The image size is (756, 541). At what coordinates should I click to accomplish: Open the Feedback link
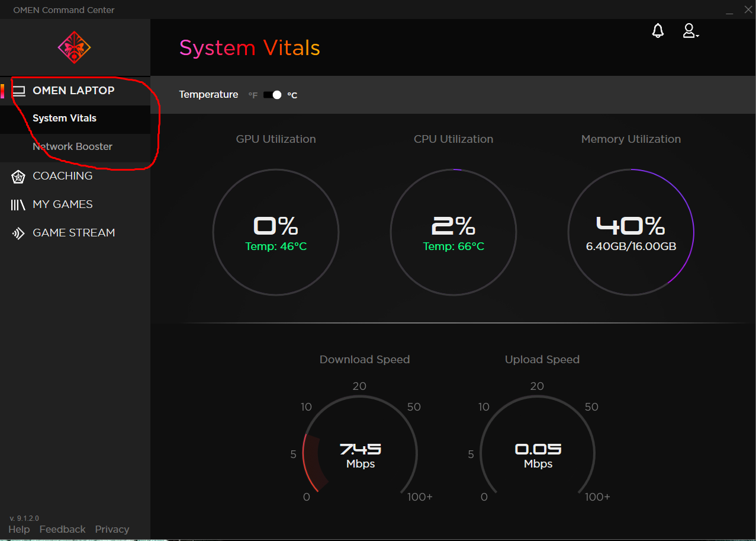point(62,529)
